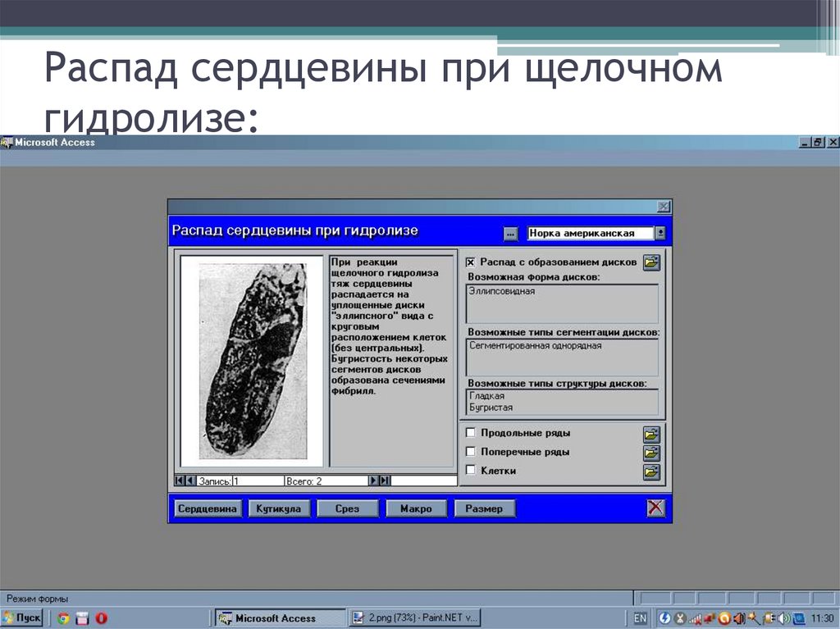Open folder icon beside 'Клетки'
The width and height of the screenshot is (840, 629).
click(651, 472)
